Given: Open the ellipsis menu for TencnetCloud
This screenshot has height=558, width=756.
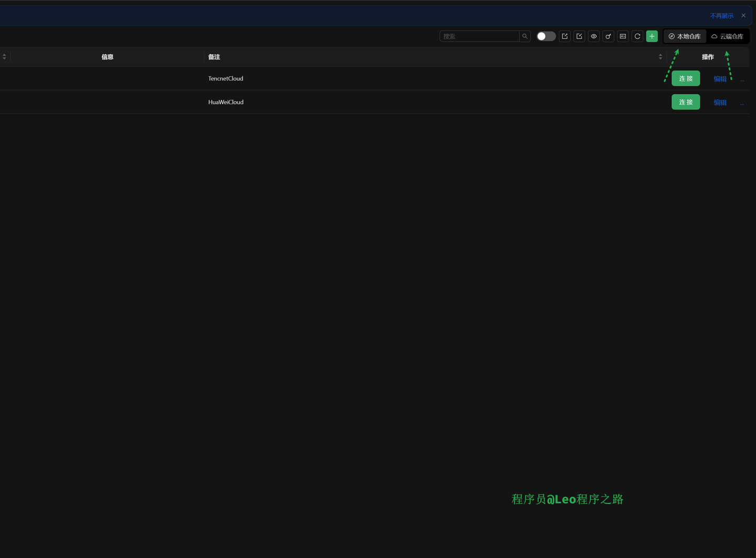Looking at the screenshot, I should click(x=742, y=79).
